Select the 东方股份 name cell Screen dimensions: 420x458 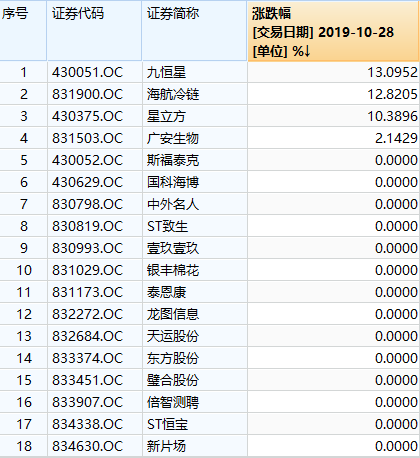[195, 358]
